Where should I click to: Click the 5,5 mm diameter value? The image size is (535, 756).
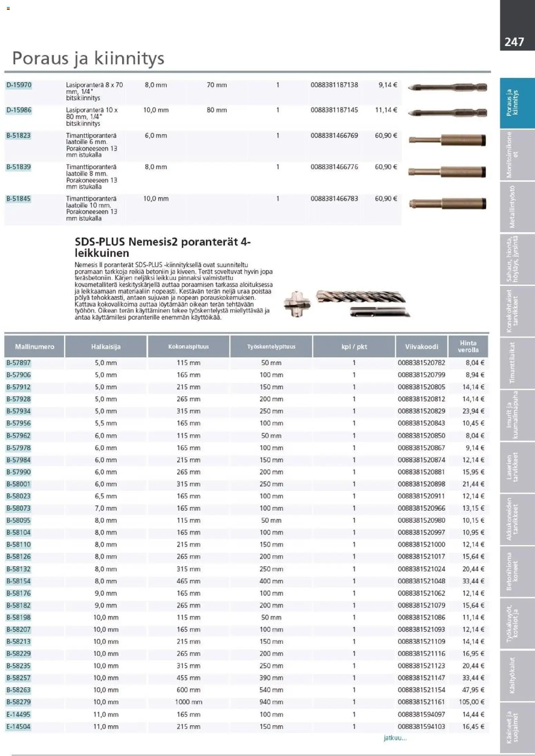[106, 423]
